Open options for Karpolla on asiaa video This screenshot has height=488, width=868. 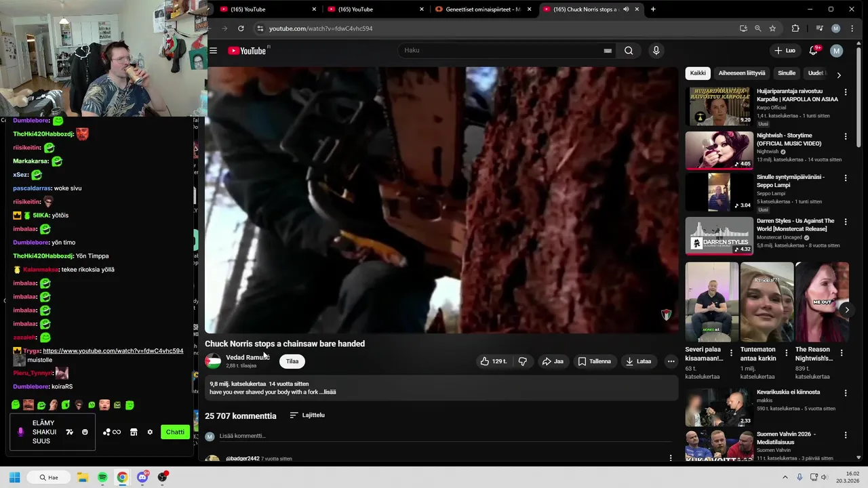coord(845,92)
